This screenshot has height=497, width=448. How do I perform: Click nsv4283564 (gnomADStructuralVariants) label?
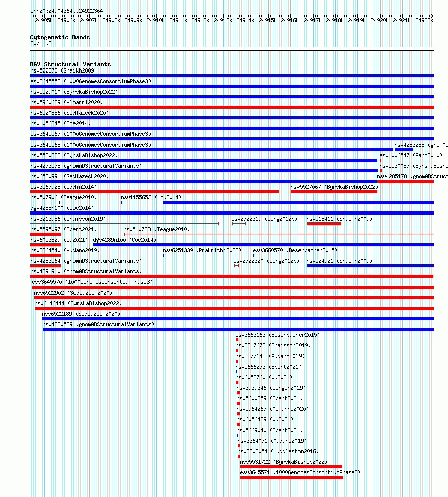pyautogui.click(x=86, y=261)
